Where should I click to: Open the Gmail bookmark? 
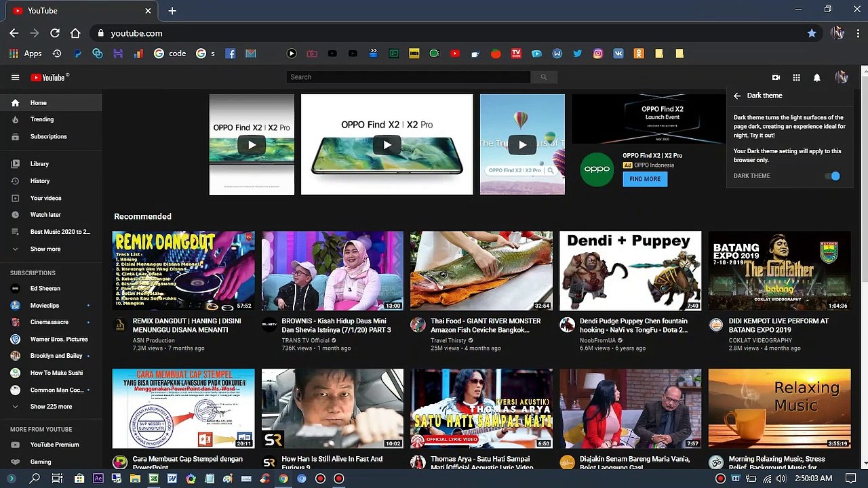coord(251,54)
